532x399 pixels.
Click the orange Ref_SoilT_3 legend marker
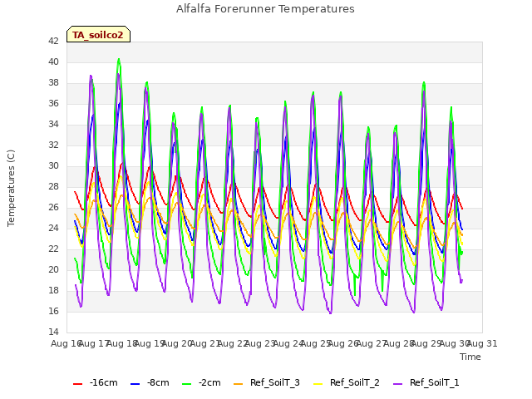[239, 384]
